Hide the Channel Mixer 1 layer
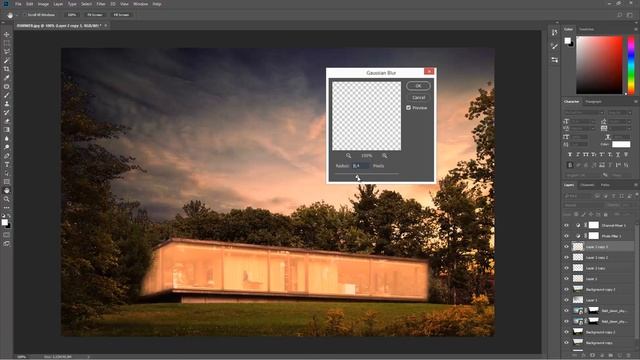Screen dimensions: 640x360 tap(566, 225)
